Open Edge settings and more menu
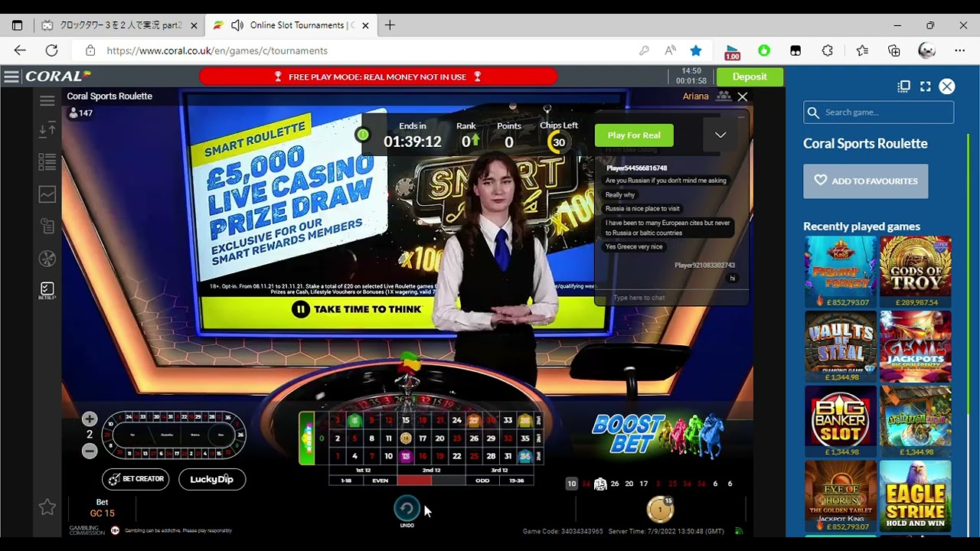Screen dimensions: 980x551 pyautogui.click(x=960, y=51)
